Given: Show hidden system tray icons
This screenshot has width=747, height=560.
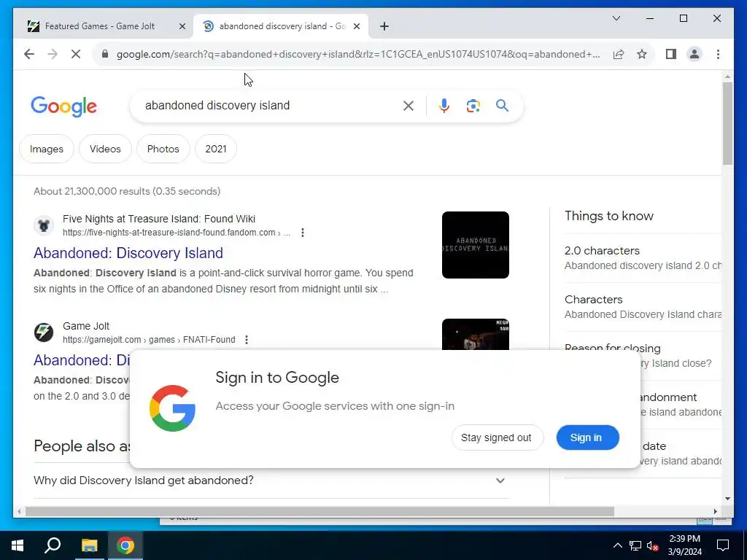Looking at the screenshot, I should 617,545.
